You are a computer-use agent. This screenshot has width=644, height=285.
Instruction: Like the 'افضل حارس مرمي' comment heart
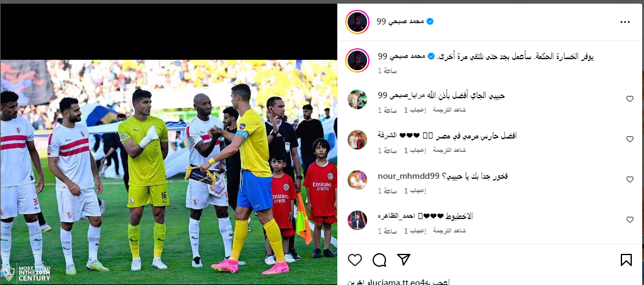point(629,139)
